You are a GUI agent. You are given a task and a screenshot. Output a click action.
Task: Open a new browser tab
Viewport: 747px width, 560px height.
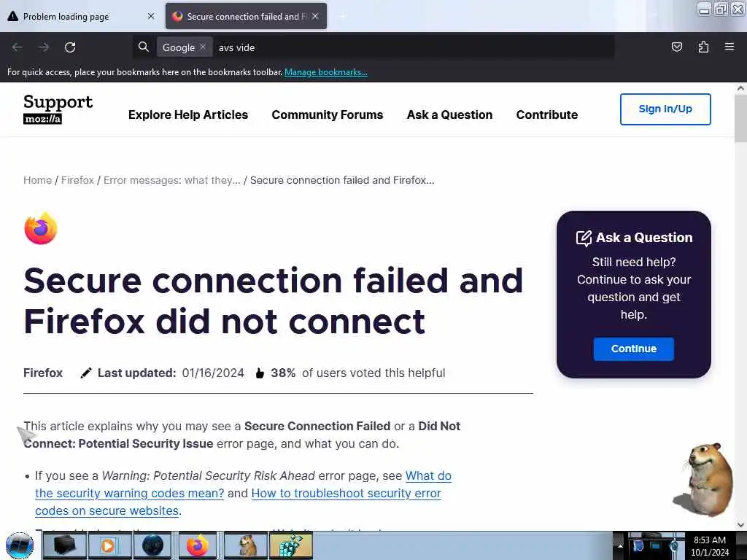pos(342,16)
